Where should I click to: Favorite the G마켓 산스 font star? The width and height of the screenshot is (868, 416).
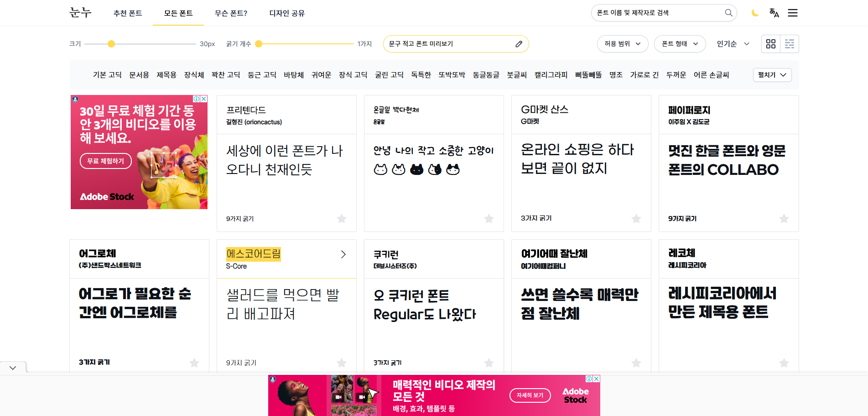point(636,219)
